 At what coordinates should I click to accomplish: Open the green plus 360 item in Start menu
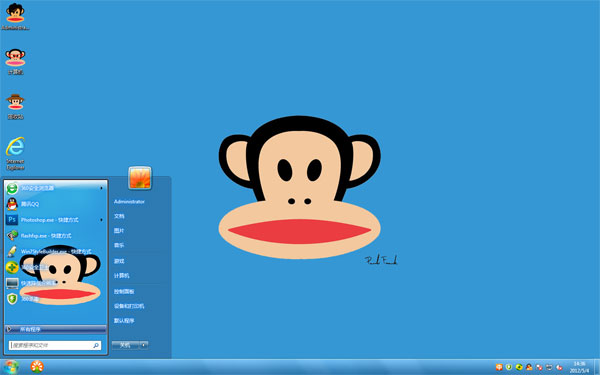pos(55,267)
